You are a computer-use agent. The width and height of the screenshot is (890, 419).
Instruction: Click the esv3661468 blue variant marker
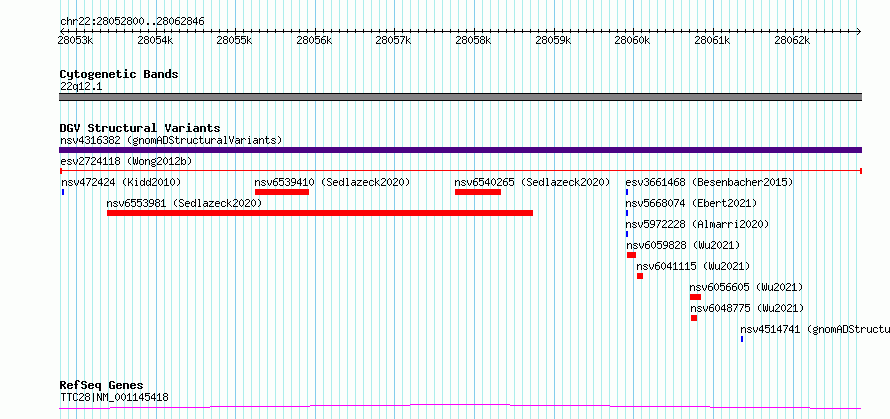tap(627, 192)
